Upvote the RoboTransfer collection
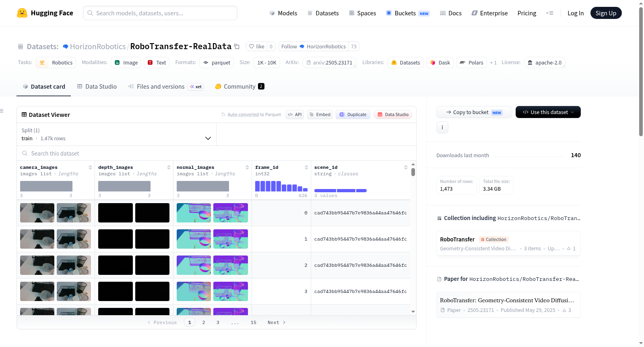This screenshot has height=347, width=644. pos(571,248)
